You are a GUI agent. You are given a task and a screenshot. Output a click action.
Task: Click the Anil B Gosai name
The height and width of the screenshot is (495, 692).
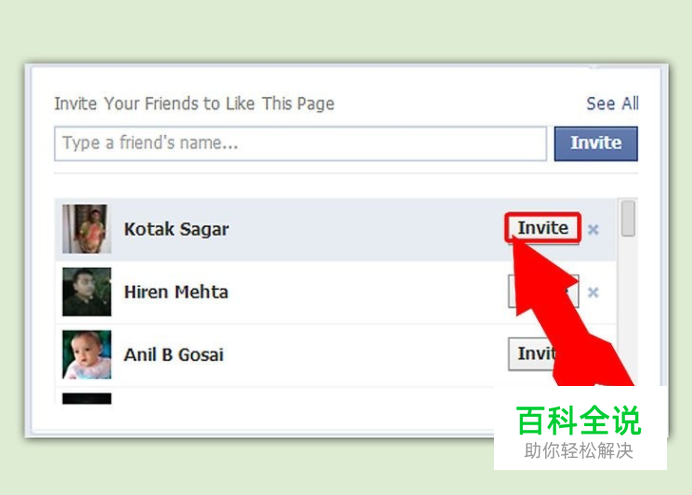click(x=173, y=355)
